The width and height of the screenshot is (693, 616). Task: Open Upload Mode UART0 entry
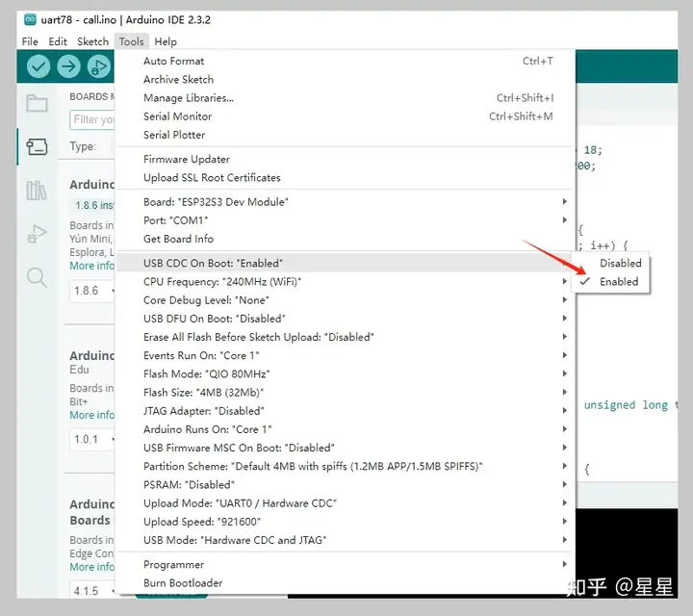pyautogui.click(x=346, y=503)
